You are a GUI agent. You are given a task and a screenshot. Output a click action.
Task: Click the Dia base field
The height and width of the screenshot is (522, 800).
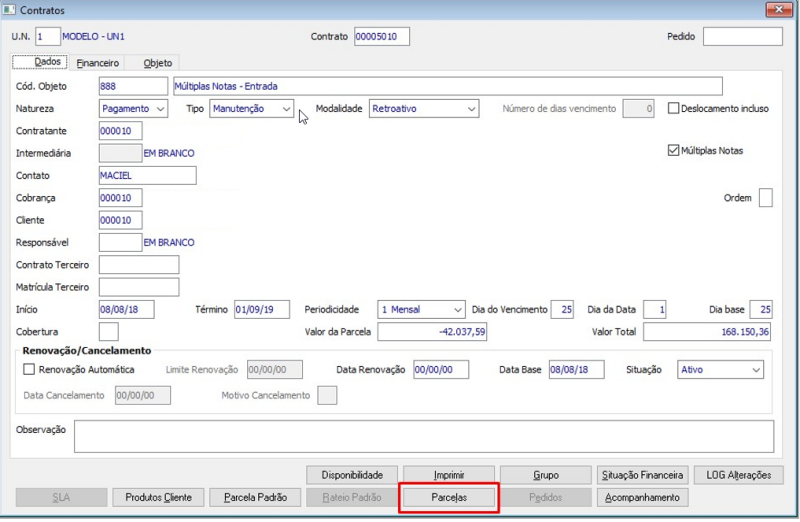coord(761,309)
